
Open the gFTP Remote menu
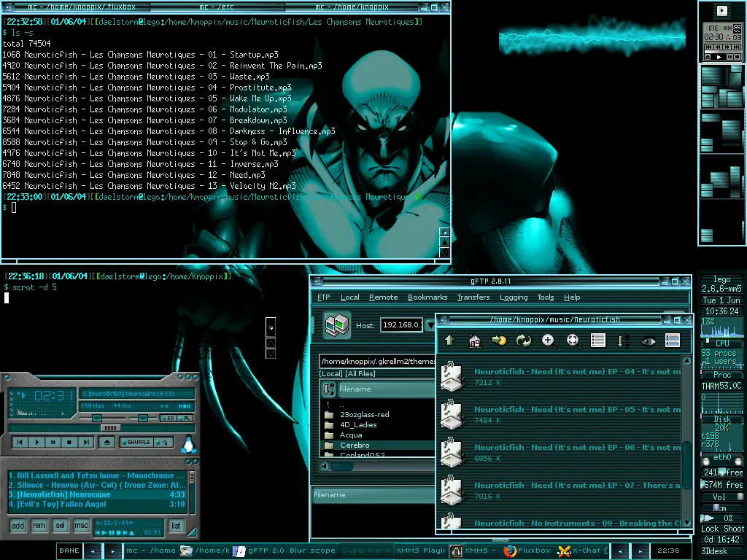coord(383,297)
